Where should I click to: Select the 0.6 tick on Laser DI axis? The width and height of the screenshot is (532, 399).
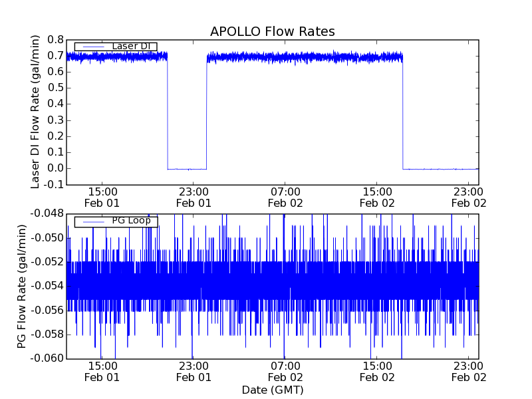55,72
